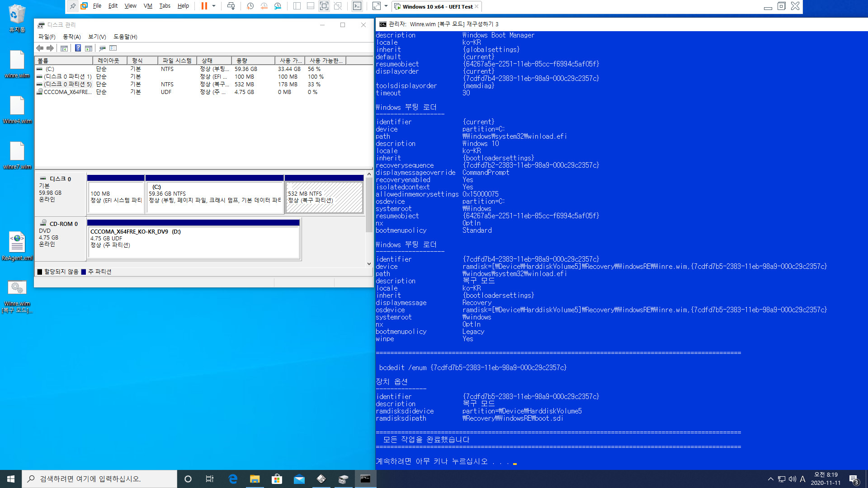Close the Windows 10 x64 - UEFI Test tab
This screenshot has height=488, width=868.
point(476,7)
